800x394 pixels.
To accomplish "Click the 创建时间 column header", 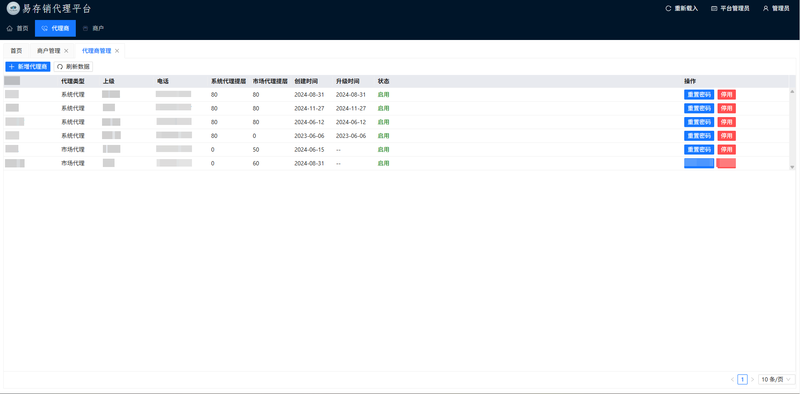I will coord(306,81).
